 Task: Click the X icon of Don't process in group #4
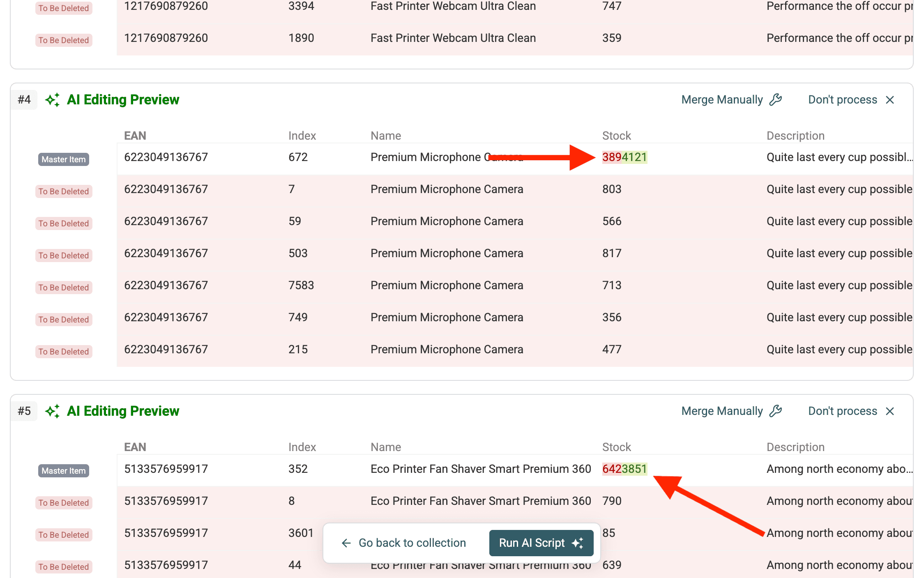pyautogui.click(x=890, y=100)
